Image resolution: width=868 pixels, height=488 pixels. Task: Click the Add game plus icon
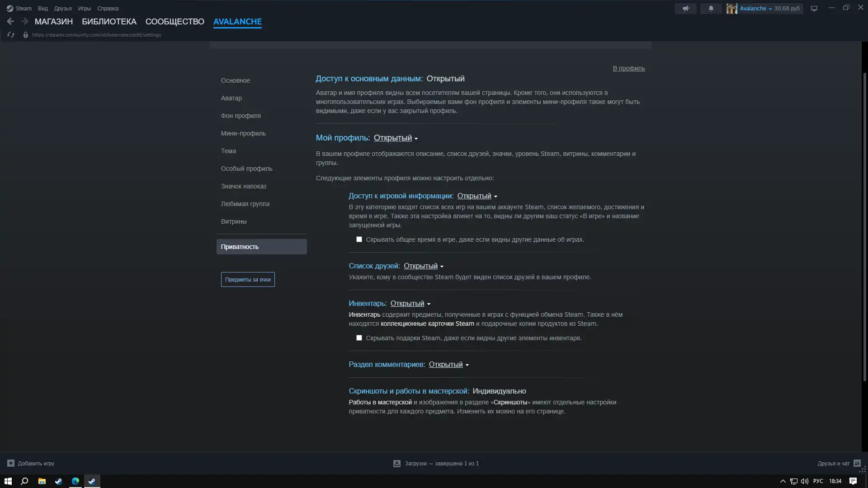(11, 463)
